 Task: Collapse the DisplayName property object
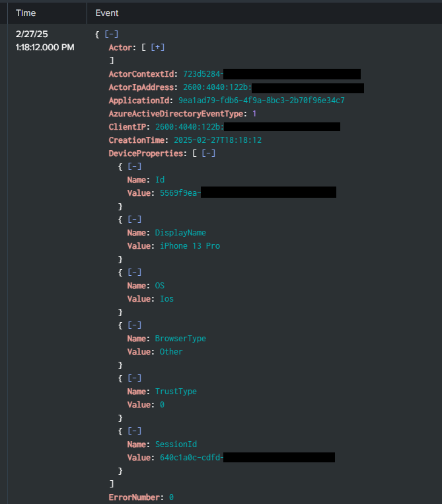[x=134, y=219]
